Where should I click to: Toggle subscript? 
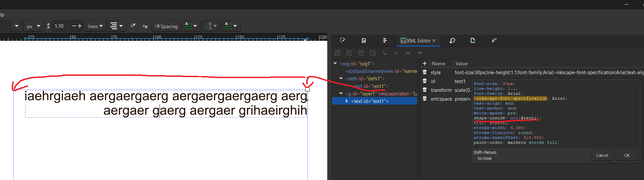coord(145,26)
